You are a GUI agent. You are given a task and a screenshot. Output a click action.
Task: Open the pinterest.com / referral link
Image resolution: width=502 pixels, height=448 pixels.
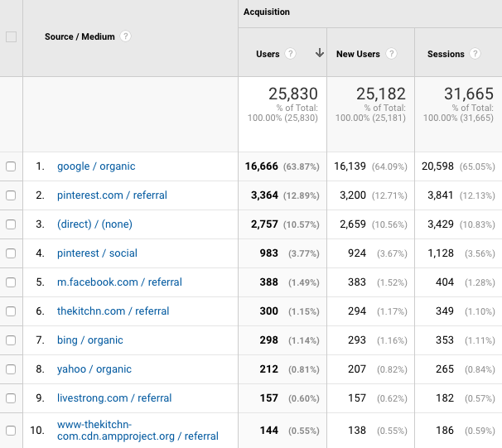click(112, 195)
